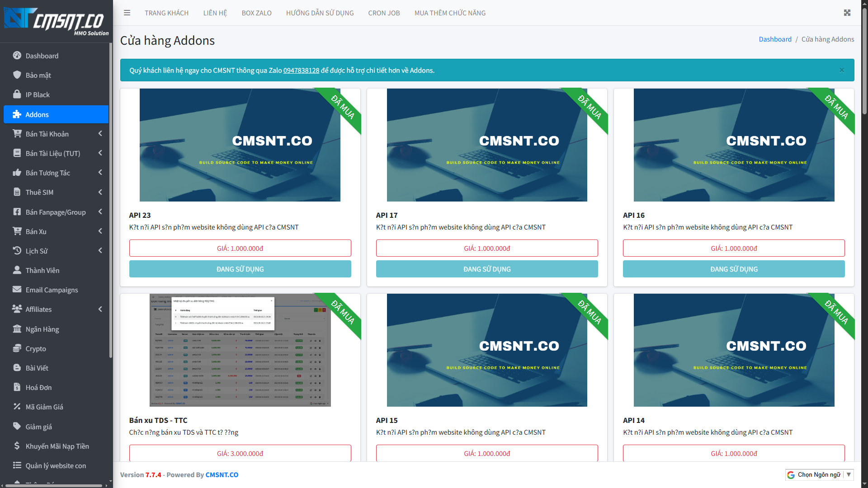The width and height of the screenshot is (868, 488).
Task: Click the Ngân Hàng bank icon
Action: tap(17, 329)
